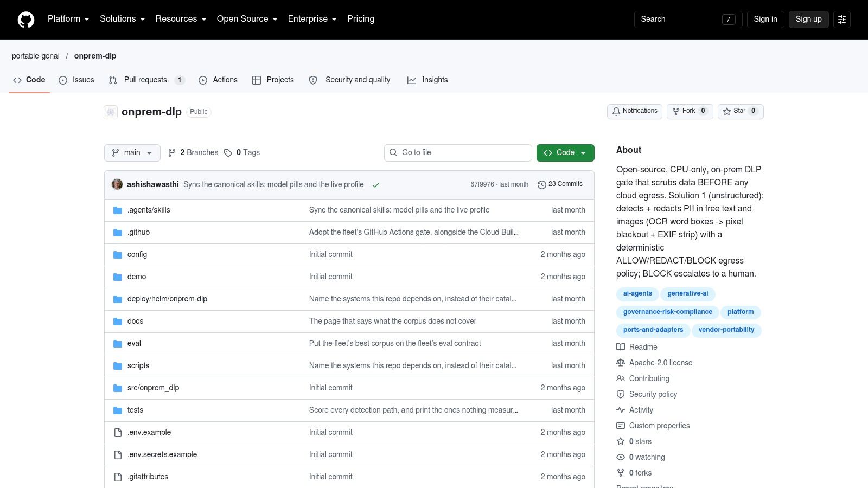Click the header Search box

688,20
